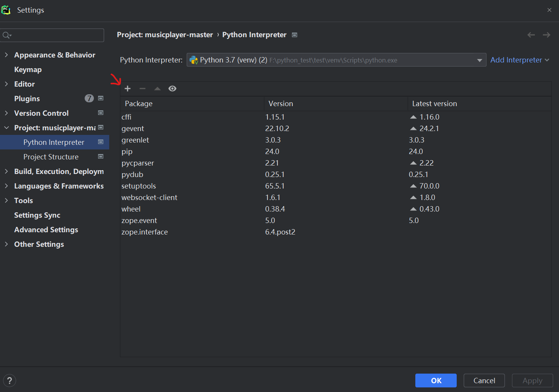Collapse Project: musicplayer-master section

6,128
